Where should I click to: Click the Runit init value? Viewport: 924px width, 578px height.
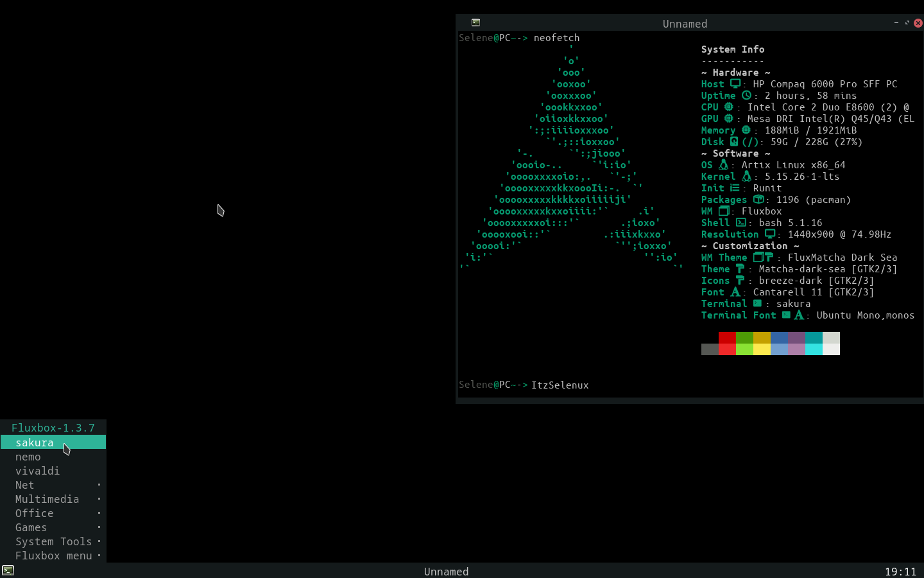point(767,188)
